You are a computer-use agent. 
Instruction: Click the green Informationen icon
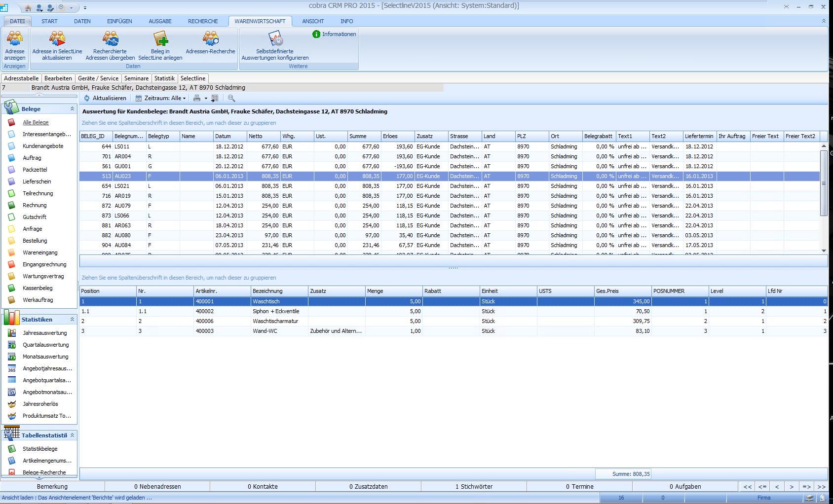316,34
